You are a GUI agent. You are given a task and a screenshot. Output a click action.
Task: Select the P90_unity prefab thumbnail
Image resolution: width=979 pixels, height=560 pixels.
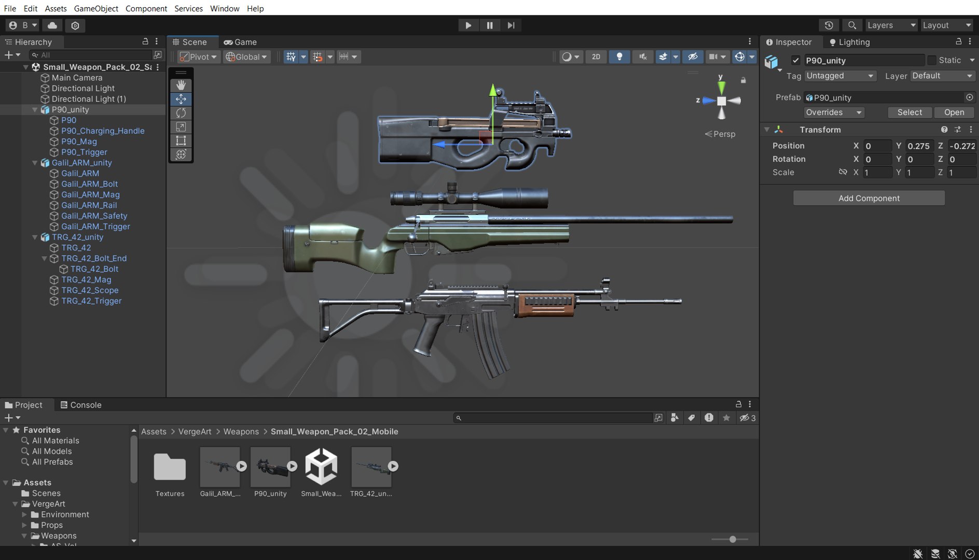tap(270, 467)
